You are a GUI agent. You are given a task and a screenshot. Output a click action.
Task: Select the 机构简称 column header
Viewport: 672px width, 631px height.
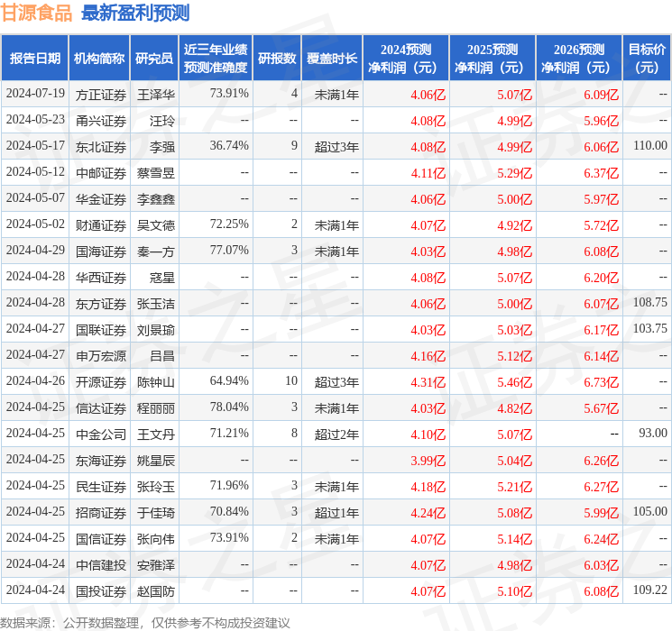click(99, 59)
